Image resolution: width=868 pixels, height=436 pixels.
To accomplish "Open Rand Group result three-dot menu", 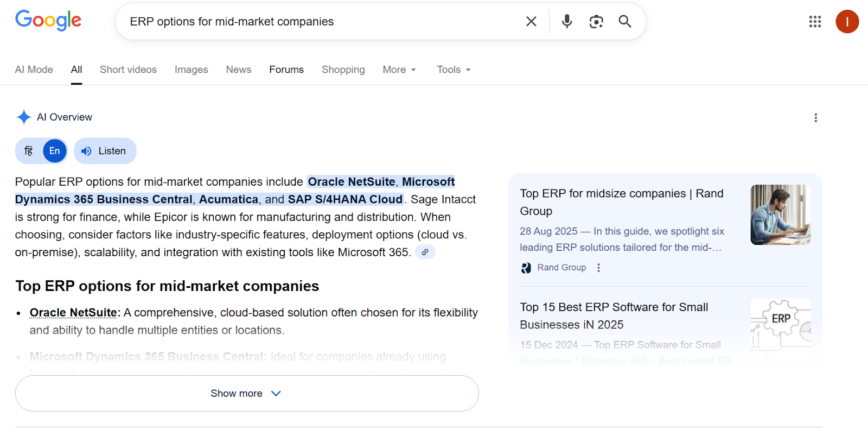I will 598,268.
